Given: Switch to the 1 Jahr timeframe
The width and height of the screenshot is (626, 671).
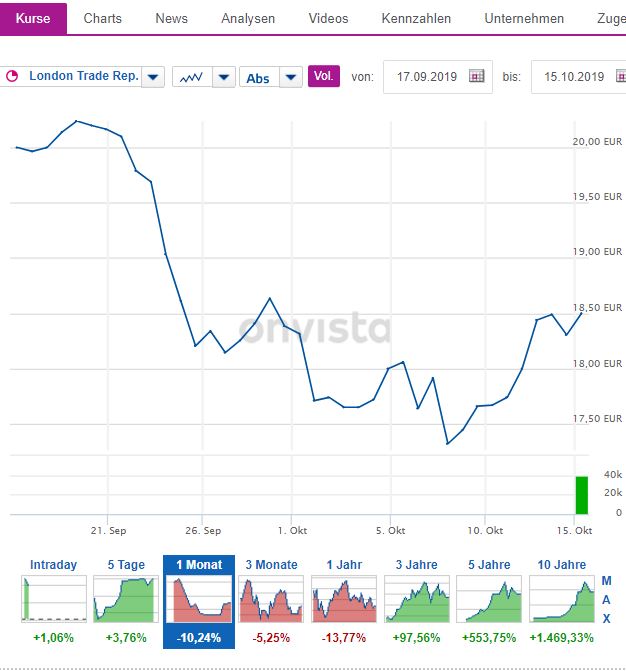Looking at the screenshot, I should [x=343, y=598].
